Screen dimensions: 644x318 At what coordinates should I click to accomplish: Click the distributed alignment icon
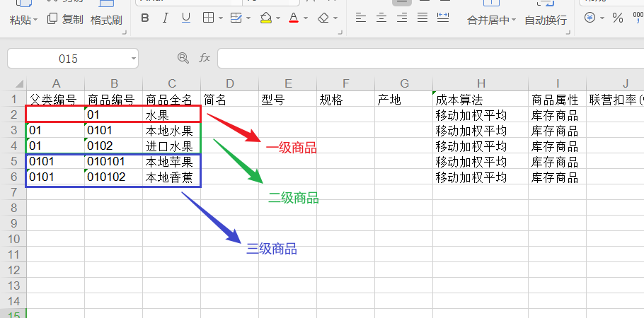444,18
